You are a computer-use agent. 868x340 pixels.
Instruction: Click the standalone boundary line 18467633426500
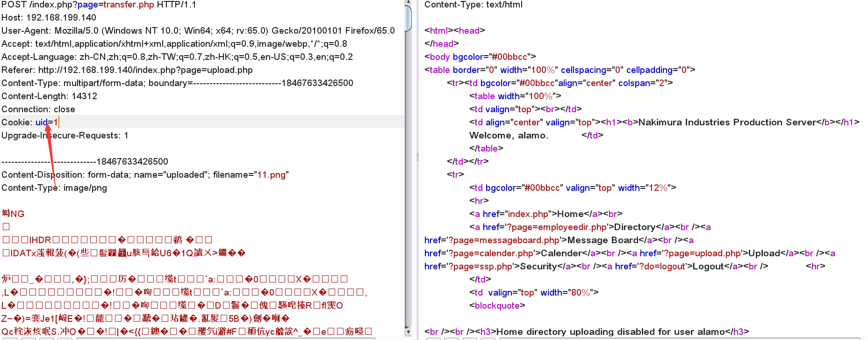pyautogui.click(x=85, y=162)
